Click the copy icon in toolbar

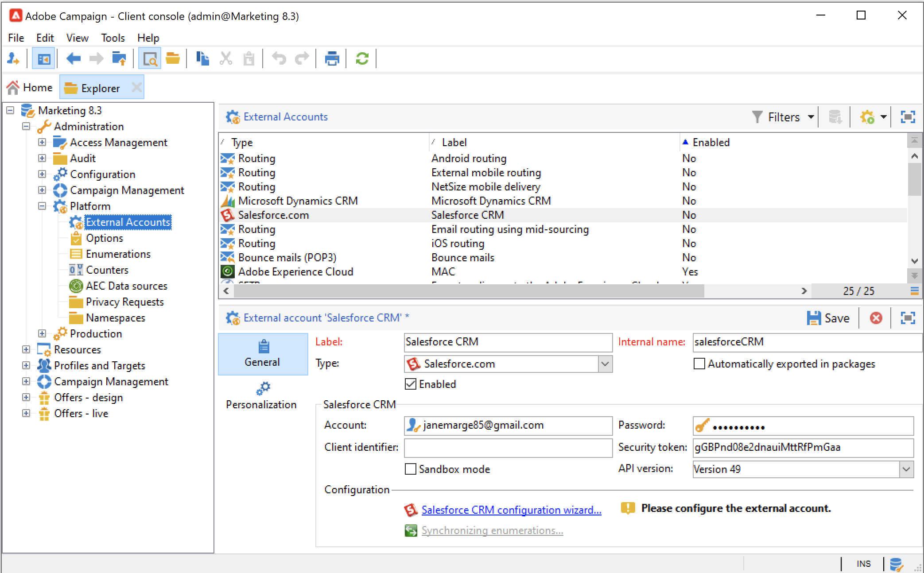click(x=202, y=58)
